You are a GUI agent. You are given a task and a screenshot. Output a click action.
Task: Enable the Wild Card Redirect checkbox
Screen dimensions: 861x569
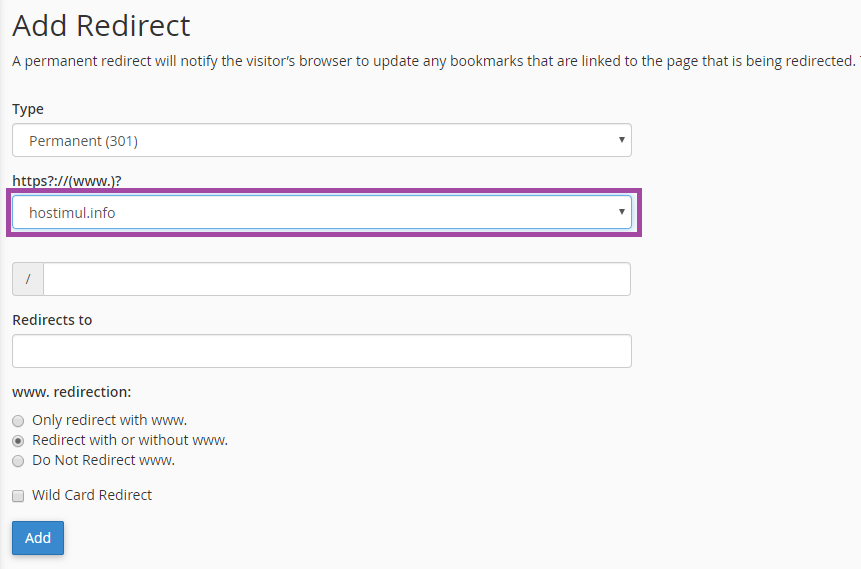click(x=18, y=496)
